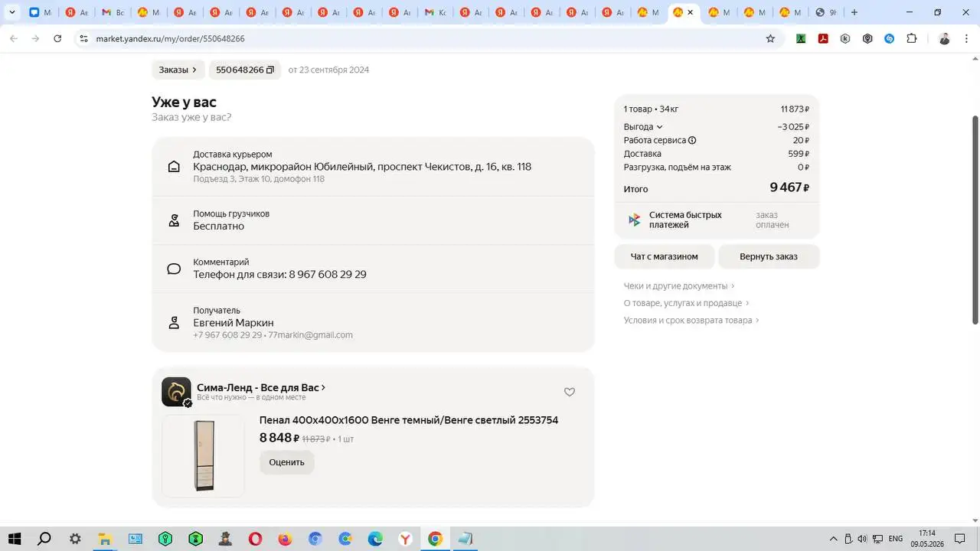The width and height of the screenshot is (980, 551).
Task: Open the Windows notification center
Action: click(x=959, y=539)
